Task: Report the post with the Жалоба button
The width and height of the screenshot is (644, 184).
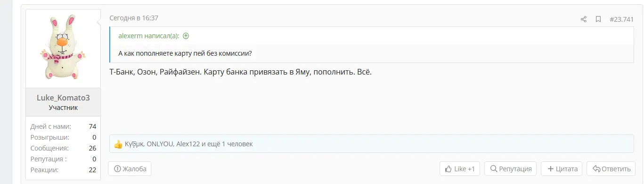Action: 130,169
